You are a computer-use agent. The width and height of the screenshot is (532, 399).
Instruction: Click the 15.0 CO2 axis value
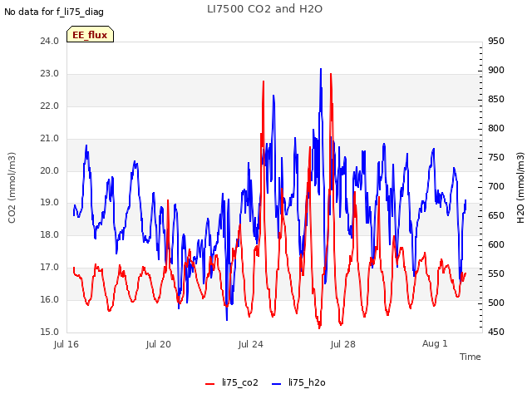(50, 332)
